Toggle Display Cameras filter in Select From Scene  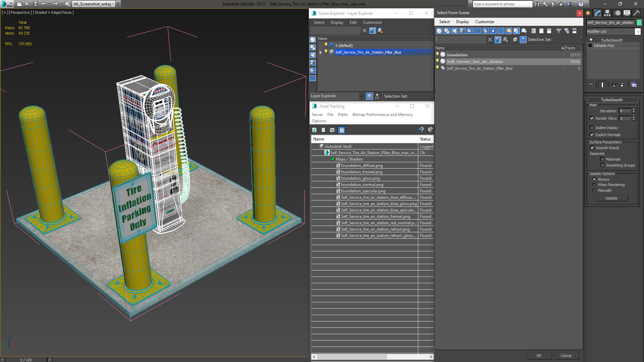(462, 31)
